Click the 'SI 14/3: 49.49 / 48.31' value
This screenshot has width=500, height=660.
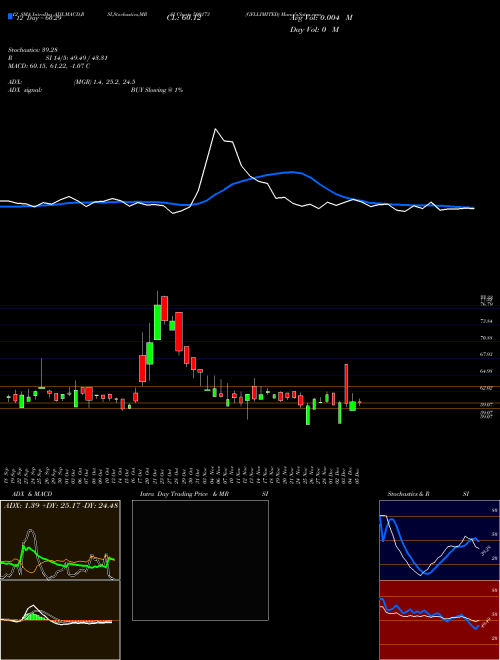click(x=77, y=58)
